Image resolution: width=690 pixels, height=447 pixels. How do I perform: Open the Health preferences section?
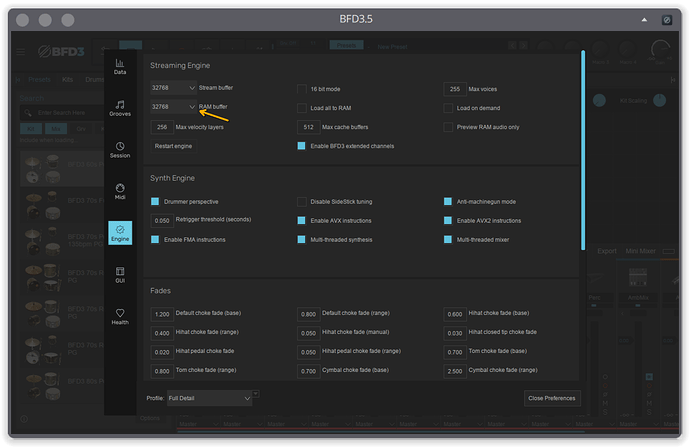(120, 316)
